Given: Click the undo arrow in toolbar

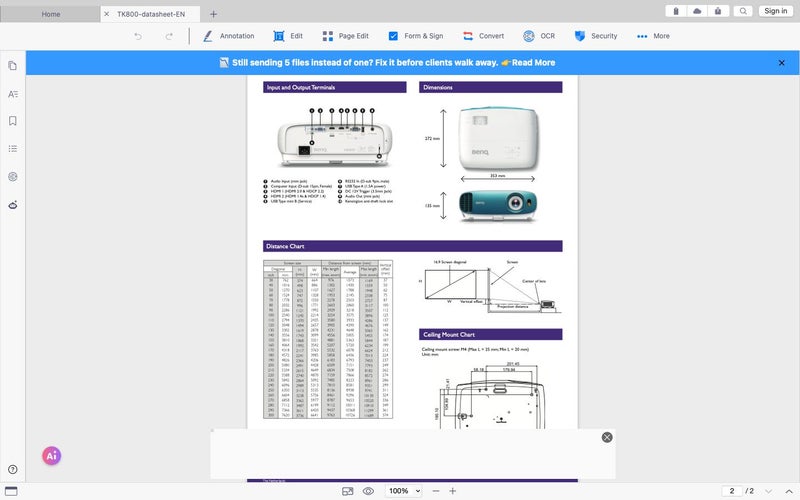Looking at the screenshot, I should [138, 36].
